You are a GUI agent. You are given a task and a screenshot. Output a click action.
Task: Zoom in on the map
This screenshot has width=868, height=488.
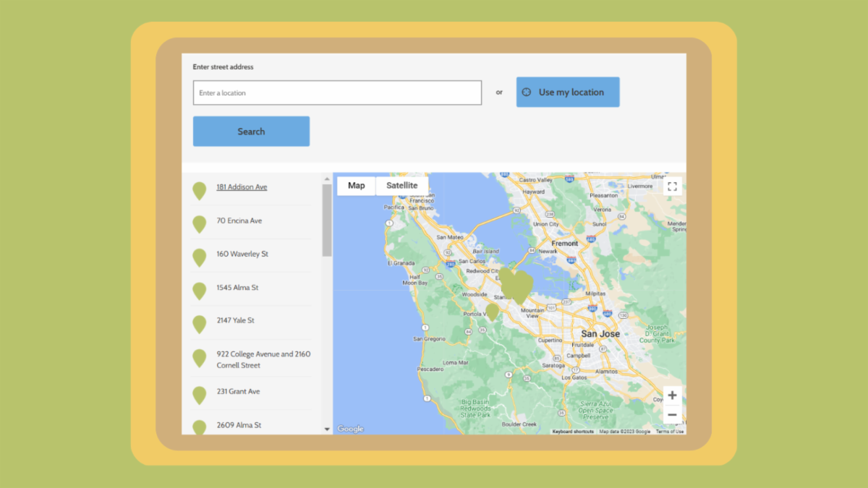coord(672,395)
